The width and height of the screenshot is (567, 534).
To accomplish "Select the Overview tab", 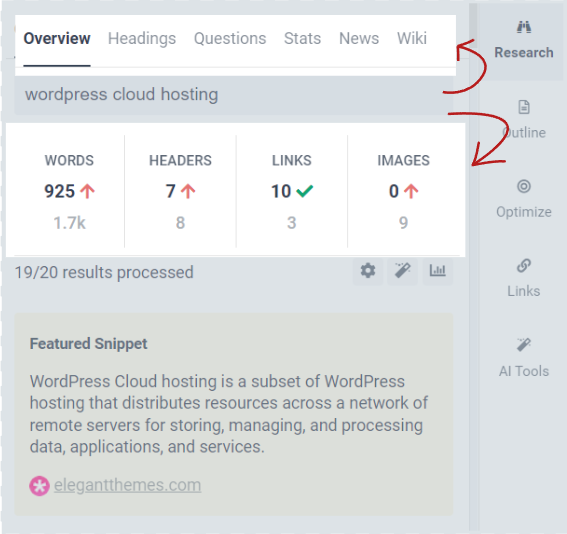I will [x=57, y=38].
